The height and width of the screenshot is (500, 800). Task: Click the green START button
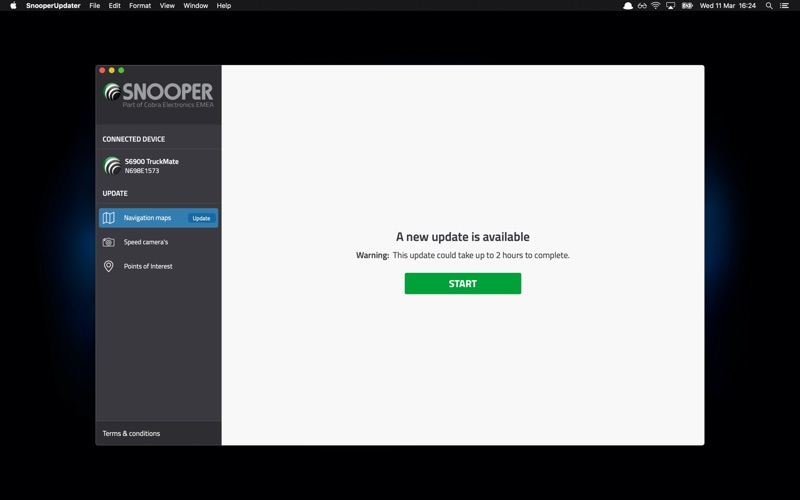[463, 283]
